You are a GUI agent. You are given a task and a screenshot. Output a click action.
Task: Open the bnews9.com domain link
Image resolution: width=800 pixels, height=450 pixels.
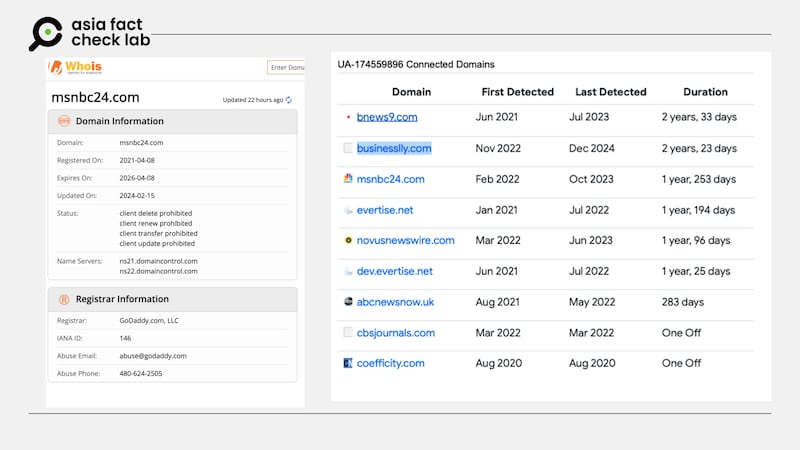[x=386, y=118]
